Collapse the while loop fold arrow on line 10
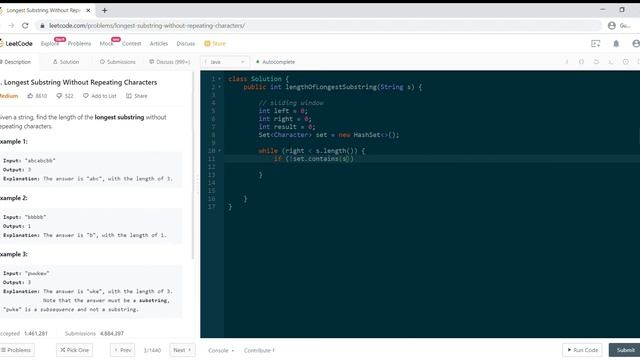 (220, 151)
